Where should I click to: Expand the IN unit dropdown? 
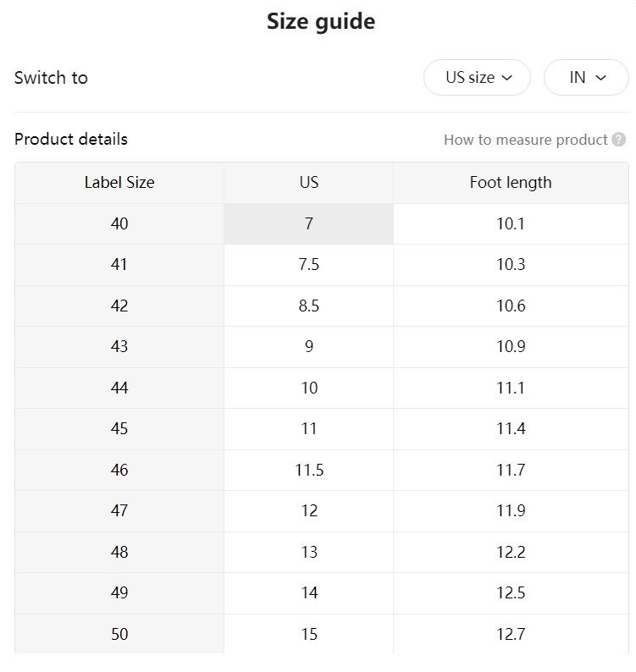(586, 78)
